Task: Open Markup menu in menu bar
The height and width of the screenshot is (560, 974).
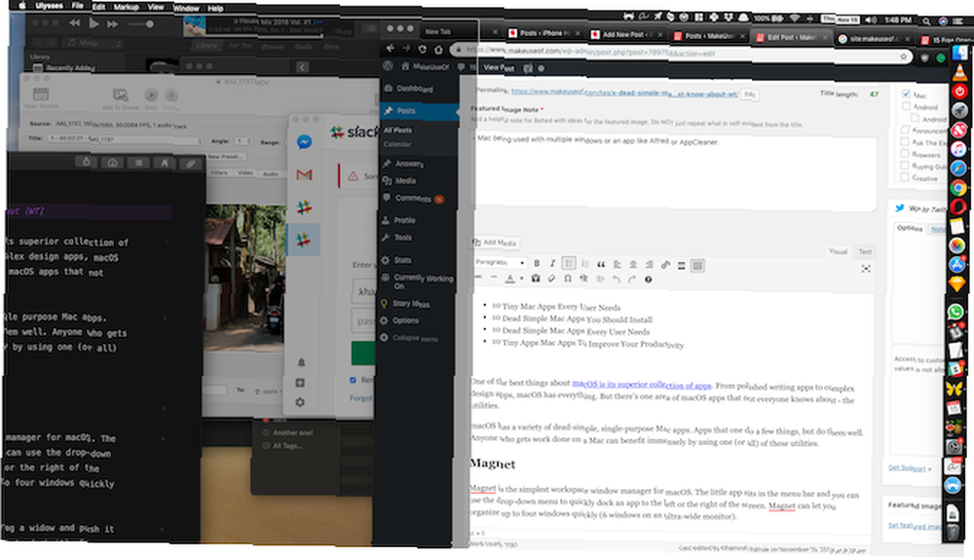Action: click(x=126, y=7)
